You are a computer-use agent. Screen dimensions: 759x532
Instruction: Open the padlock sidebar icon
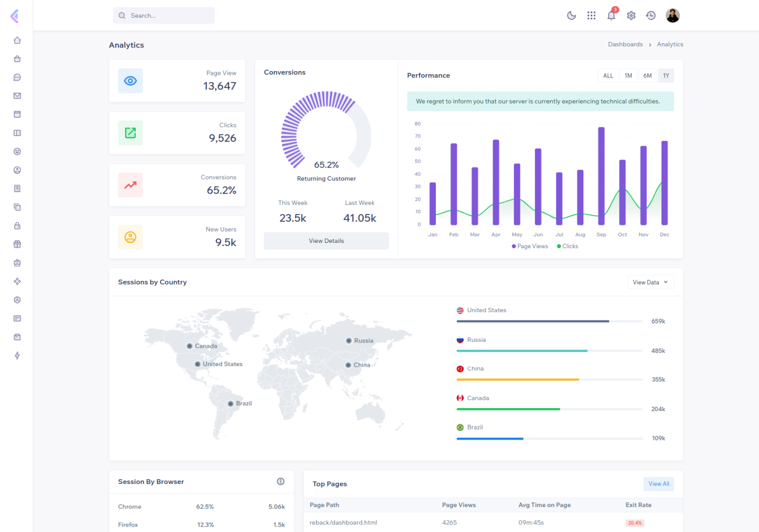pos(17,226)
